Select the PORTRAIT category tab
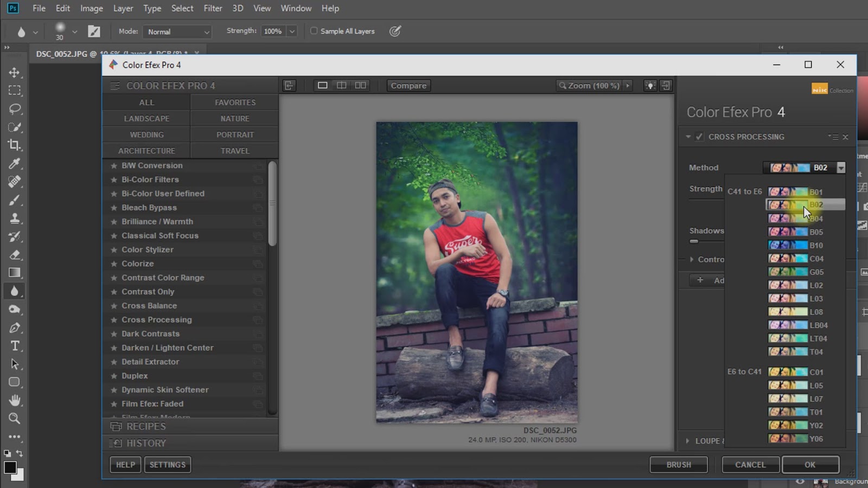Viewport: 868px width, 488px height. (234, 134)
